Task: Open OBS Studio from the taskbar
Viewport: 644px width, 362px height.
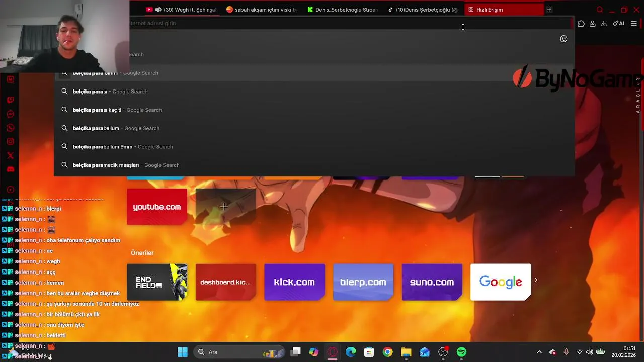Action: click(x=443, y=352)
